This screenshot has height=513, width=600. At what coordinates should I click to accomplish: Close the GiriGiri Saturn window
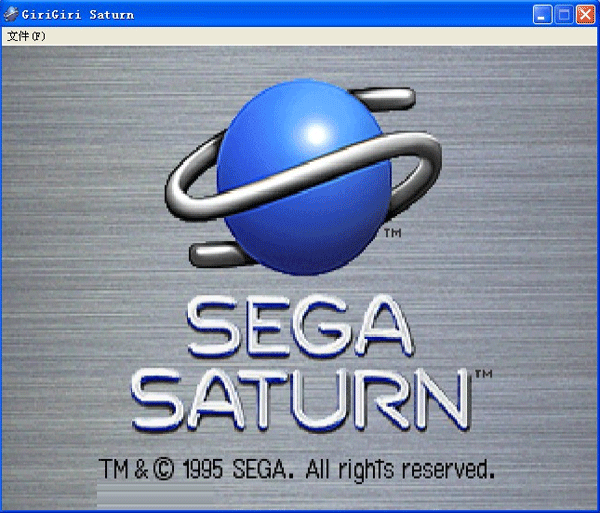click(x=585, y=15)
